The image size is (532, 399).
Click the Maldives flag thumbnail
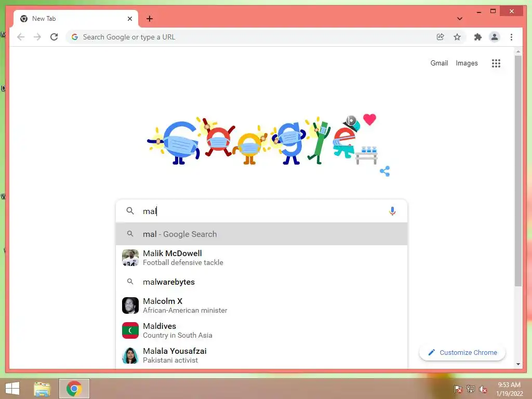[x=130, y=330]
